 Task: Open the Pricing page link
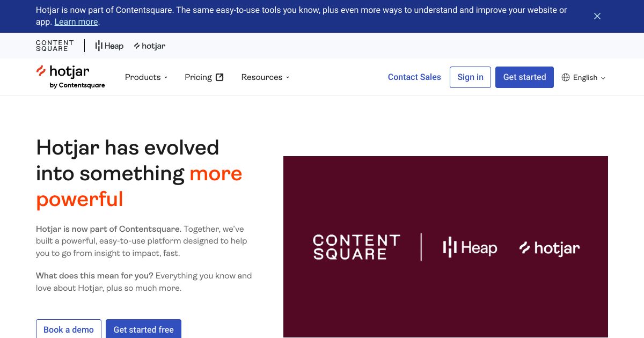(x=204, y=77)
